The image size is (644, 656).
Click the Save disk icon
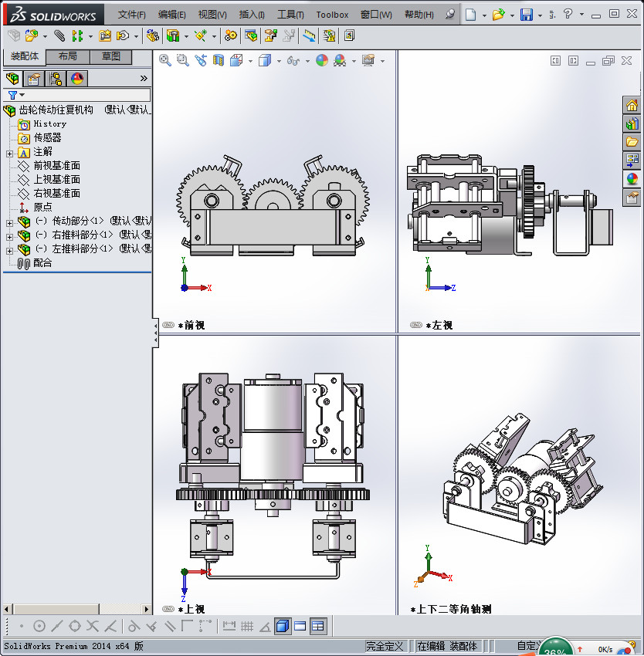pos(527,15)
